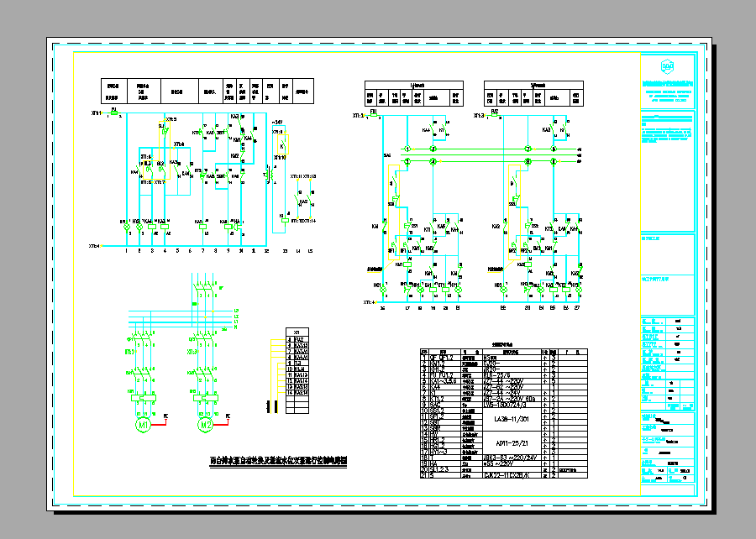The width and height of the screenshot is (756, 539).
Task: Click circled terminal 4 on SAC switch
Action: pyautogui.click(x=433, y=162)
